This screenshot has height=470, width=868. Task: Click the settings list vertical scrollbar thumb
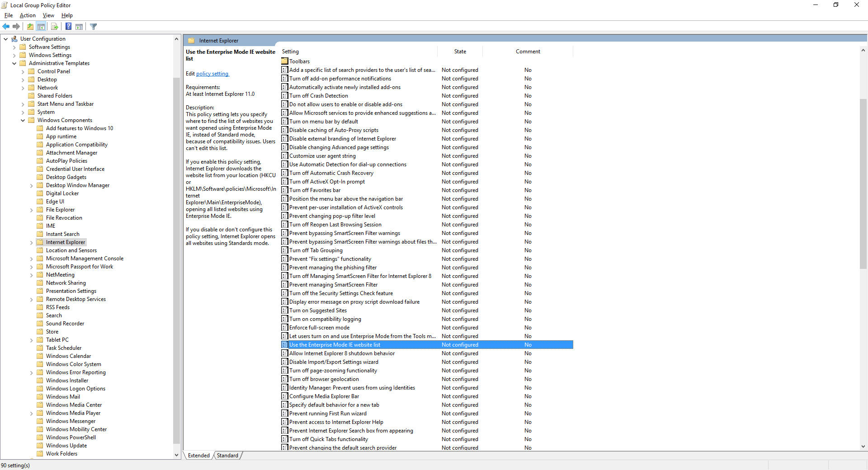(863, 184)
